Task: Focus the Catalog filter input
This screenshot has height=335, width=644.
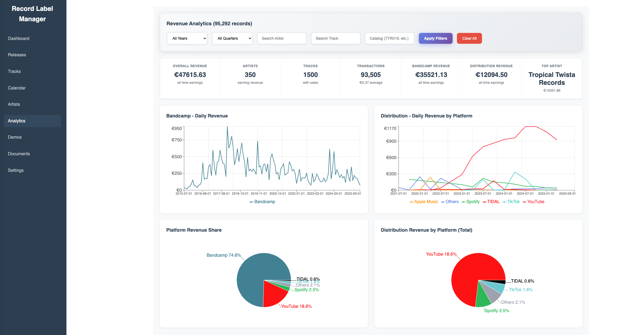Action: tap(389, 38)
